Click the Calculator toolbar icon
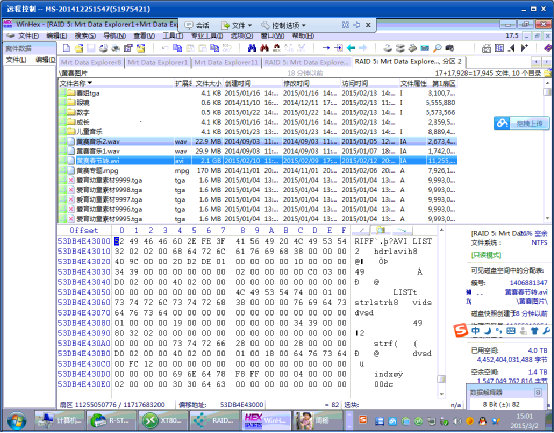 pyautogui.click(x=487, y=48)
